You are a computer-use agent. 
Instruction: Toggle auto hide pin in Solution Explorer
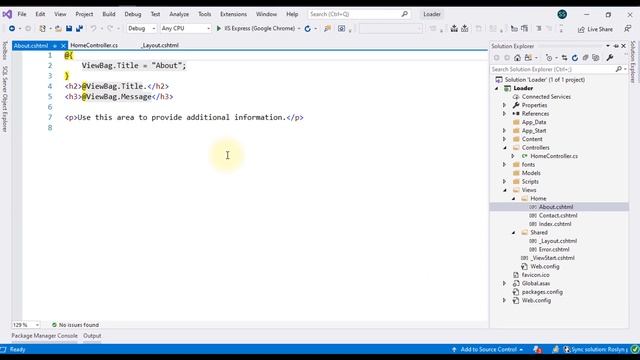616,46
